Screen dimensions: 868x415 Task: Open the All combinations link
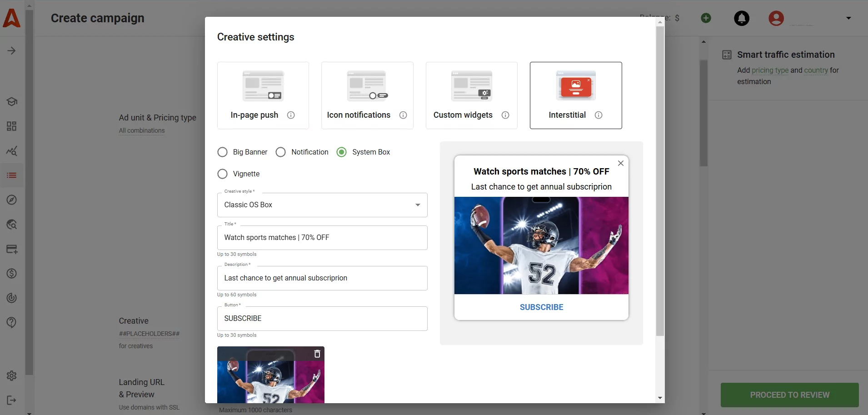(141, 130)
